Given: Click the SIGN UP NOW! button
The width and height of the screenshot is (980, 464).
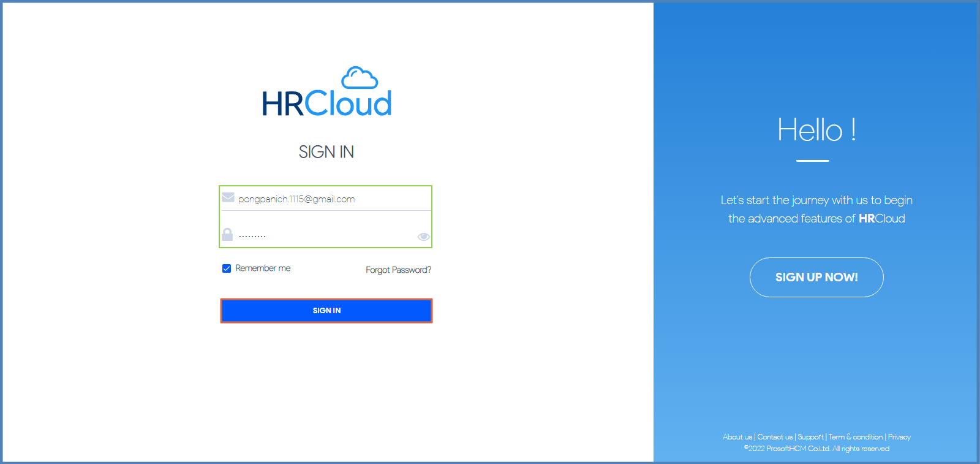Looking at the screenshot, I should click(x=816, y=277).
